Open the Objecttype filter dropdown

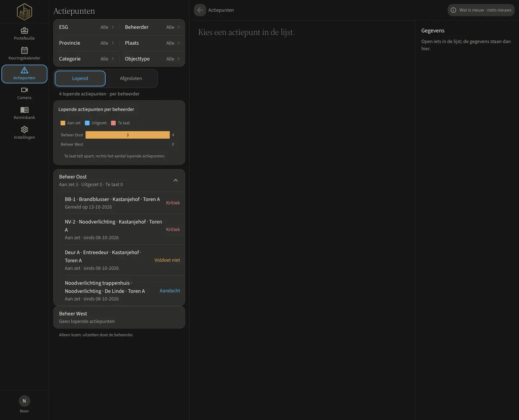tap(152, 59)
